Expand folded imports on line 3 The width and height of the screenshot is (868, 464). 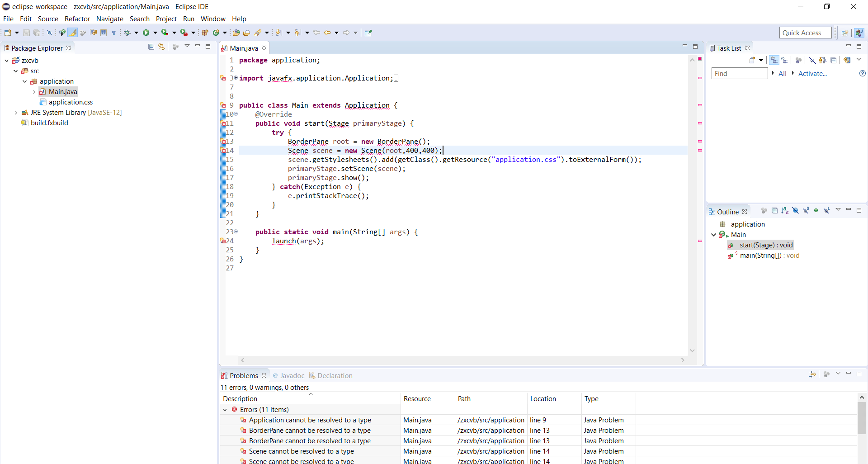[x=236, y=78]
